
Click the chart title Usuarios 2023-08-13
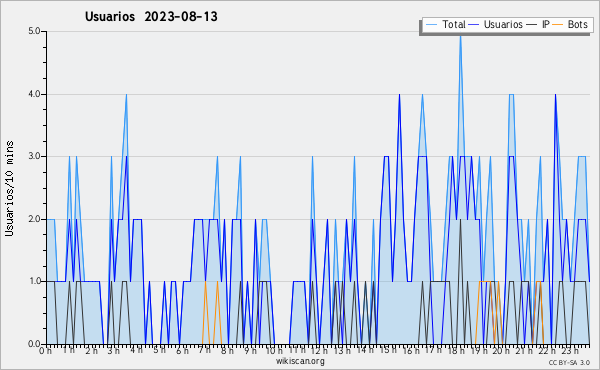[151, 16]
